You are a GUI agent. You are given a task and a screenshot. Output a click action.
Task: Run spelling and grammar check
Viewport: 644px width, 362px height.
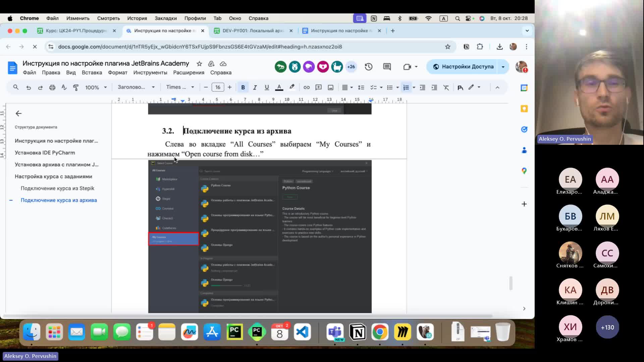click(x=64, y=87)
